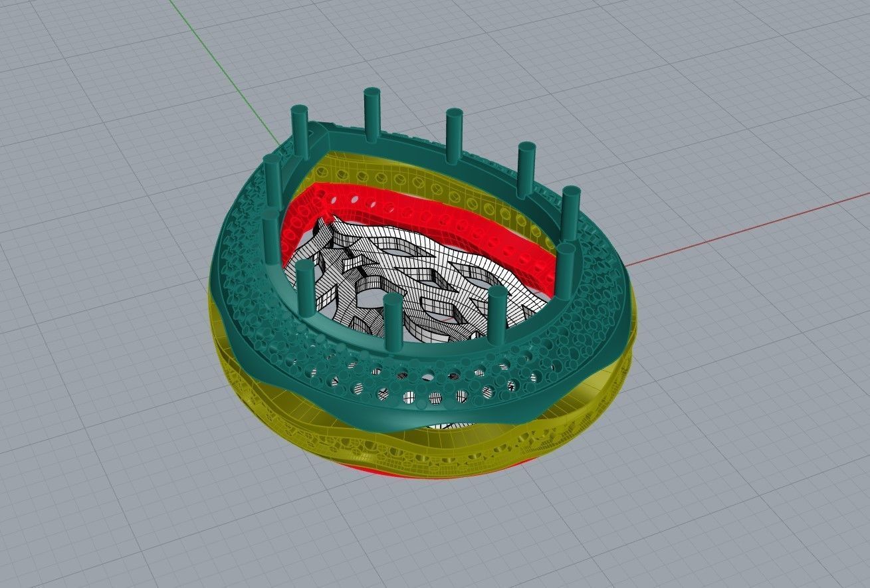Pick the green Y-axis line

point(224,72)
